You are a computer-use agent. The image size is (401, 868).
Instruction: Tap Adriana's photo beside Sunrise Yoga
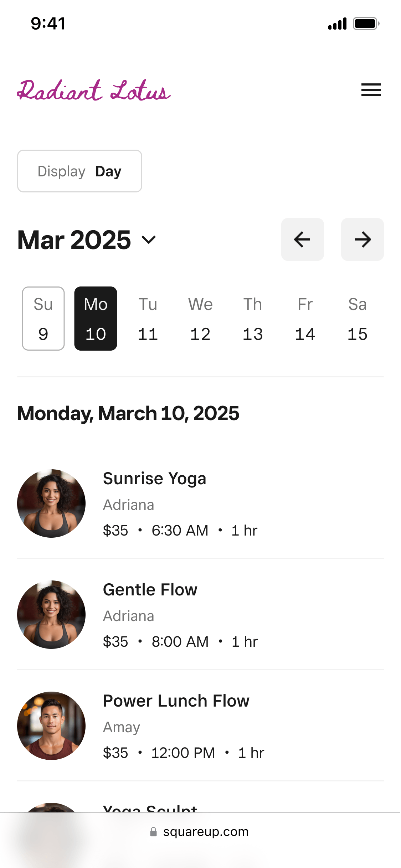(x=51, y=503)
